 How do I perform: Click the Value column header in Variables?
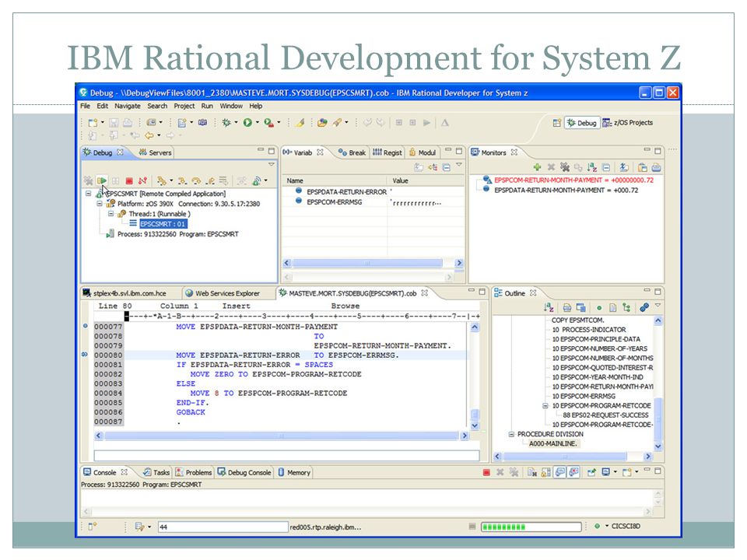[x=426, y=180]
